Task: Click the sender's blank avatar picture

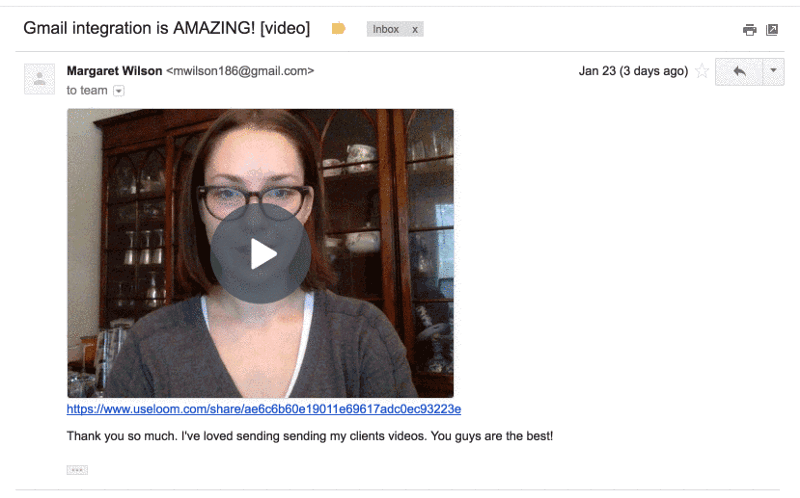Action: (x=39, y=79)
